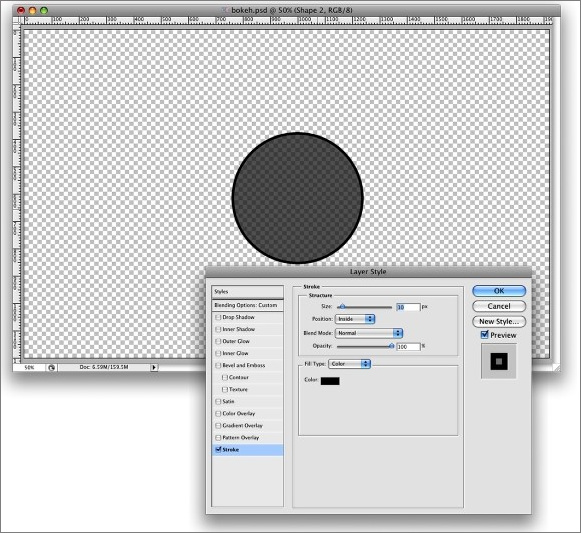Open the Position dropdown set to Inside

coord(355,319)
